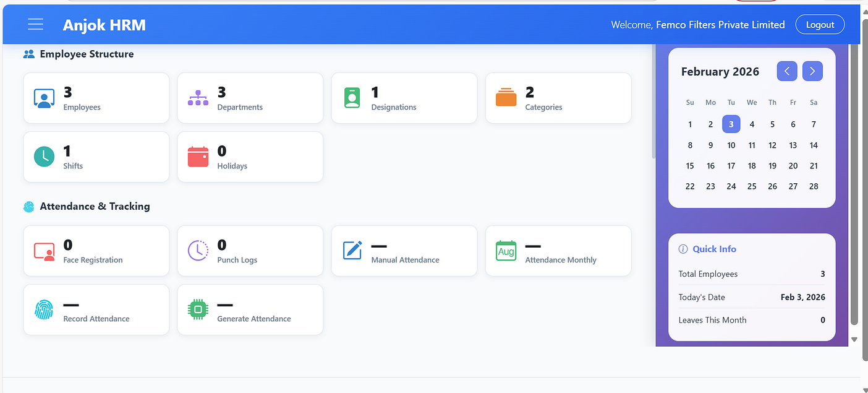The image size is (868, 393).
Task: Click the Attendance & Tracking fingerprint icon
Action: coord(29,206)
